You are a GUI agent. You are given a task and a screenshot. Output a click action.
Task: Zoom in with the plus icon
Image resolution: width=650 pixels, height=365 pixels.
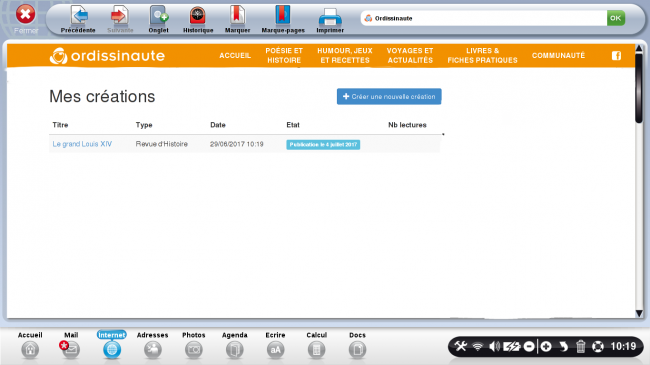point(546,346)
